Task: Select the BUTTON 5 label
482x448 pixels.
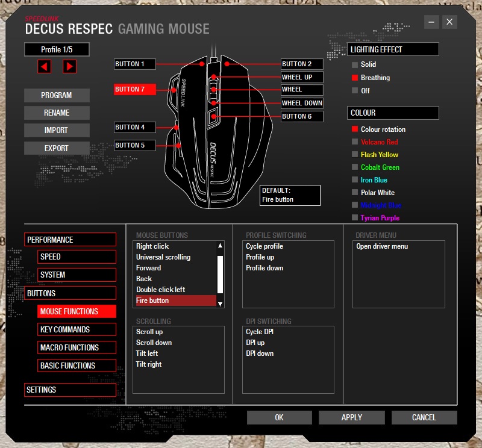Action: click(x=134, y=145)
